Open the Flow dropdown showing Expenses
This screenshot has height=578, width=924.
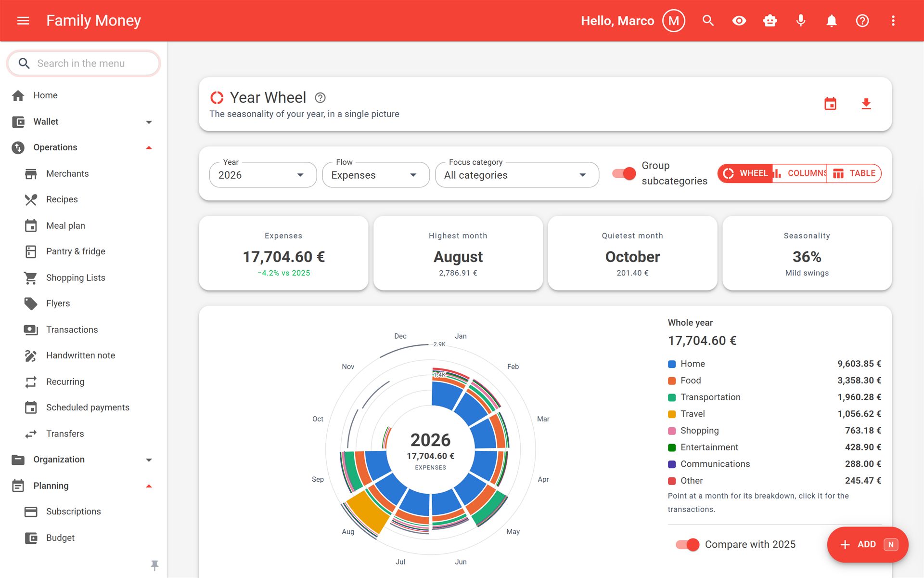pos(376,175)
